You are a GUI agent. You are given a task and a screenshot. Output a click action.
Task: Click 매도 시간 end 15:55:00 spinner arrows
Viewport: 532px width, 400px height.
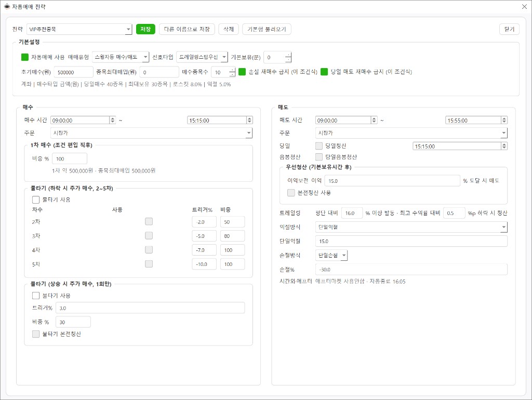(x=504, y=120)
